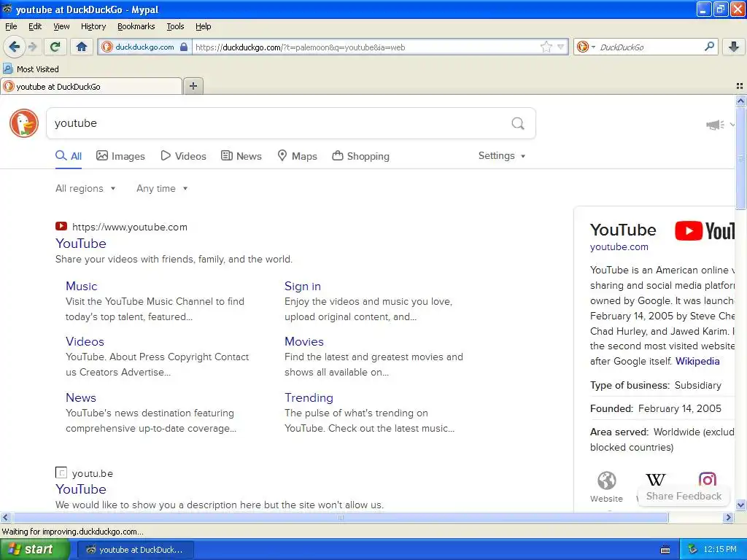Select the All results tab

pos(69,156)
